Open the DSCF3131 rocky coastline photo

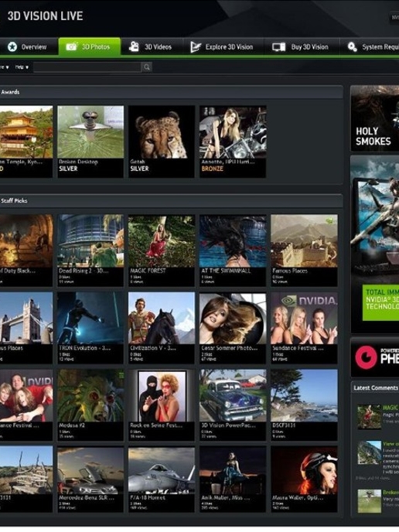[304, 396]
